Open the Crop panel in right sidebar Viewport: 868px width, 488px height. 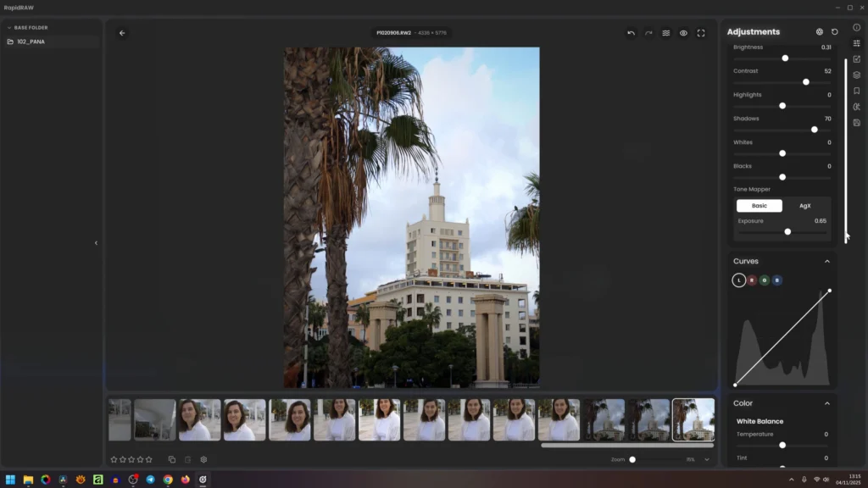coord(856,59)
